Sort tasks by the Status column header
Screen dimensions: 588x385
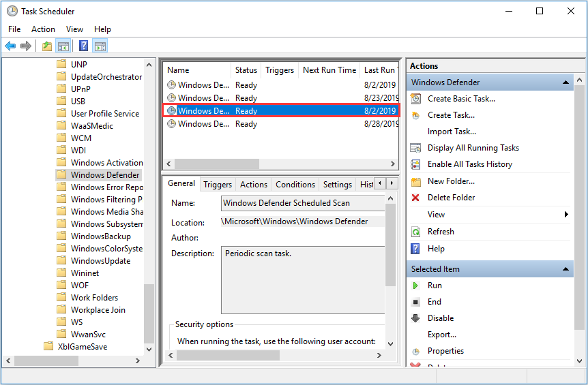point(246,70)
